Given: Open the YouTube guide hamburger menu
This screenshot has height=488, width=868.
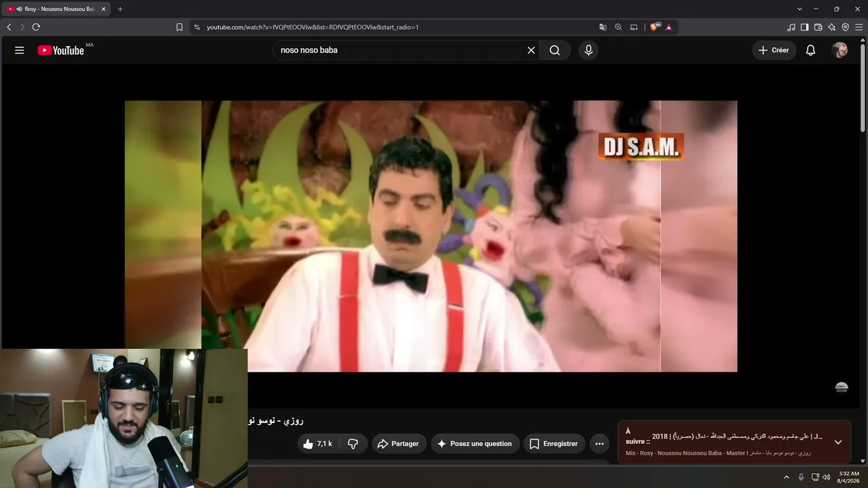Looking at the screenshot, I should coord(20,50).
